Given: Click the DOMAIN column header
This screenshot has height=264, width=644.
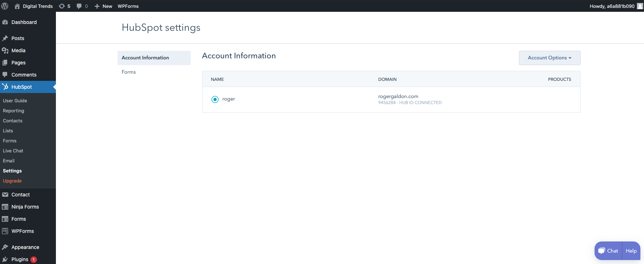Looking at the screenshot, I should pyautogui.click(x=387, y=79).
